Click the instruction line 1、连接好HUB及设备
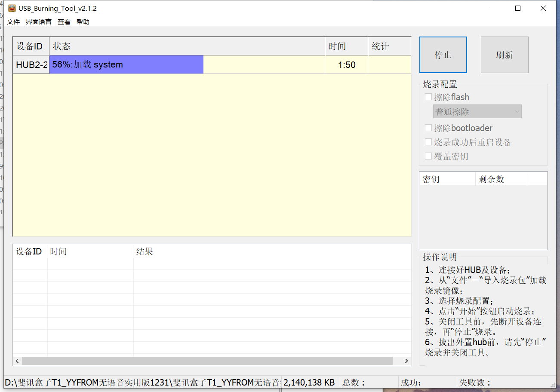 (467, 270)
